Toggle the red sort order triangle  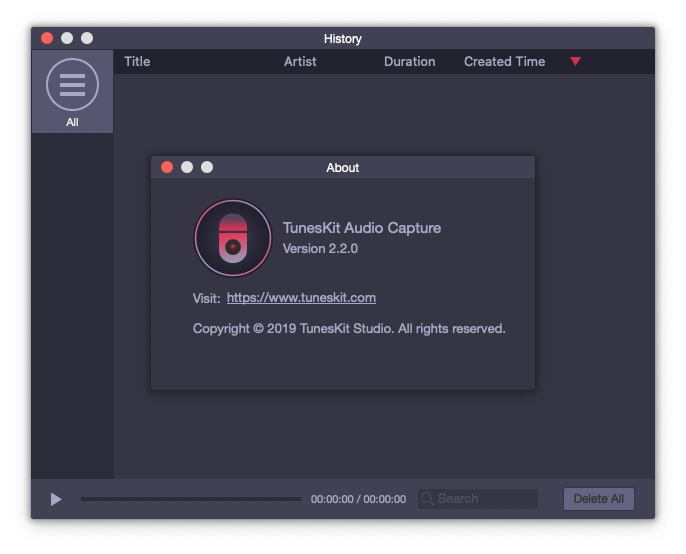(x=575, y=62)
